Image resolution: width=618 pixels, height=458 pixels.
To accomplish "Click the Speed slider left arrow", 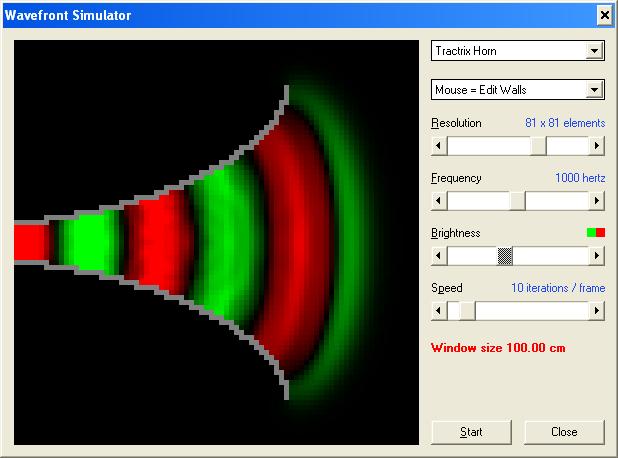I will click(439, 311).
